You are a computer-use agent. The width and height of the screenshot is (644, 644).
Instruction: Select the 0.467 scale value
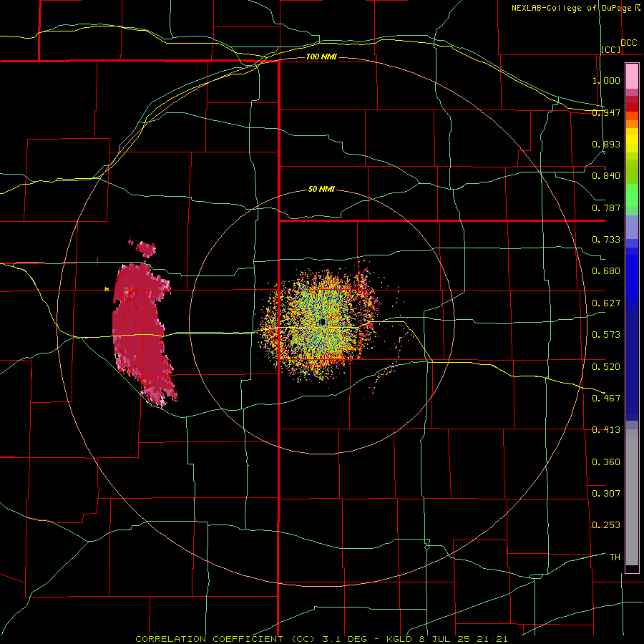[x=606, y=398]
